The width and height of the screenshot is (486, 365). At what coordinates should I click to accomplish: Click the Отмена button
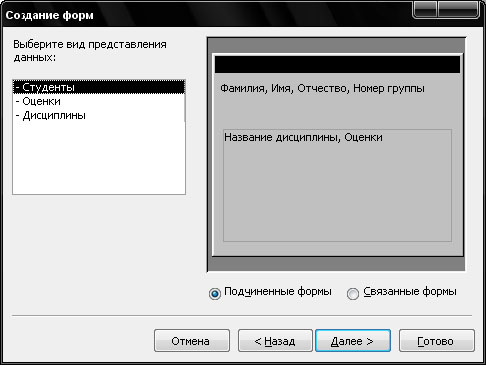(192, 341)
